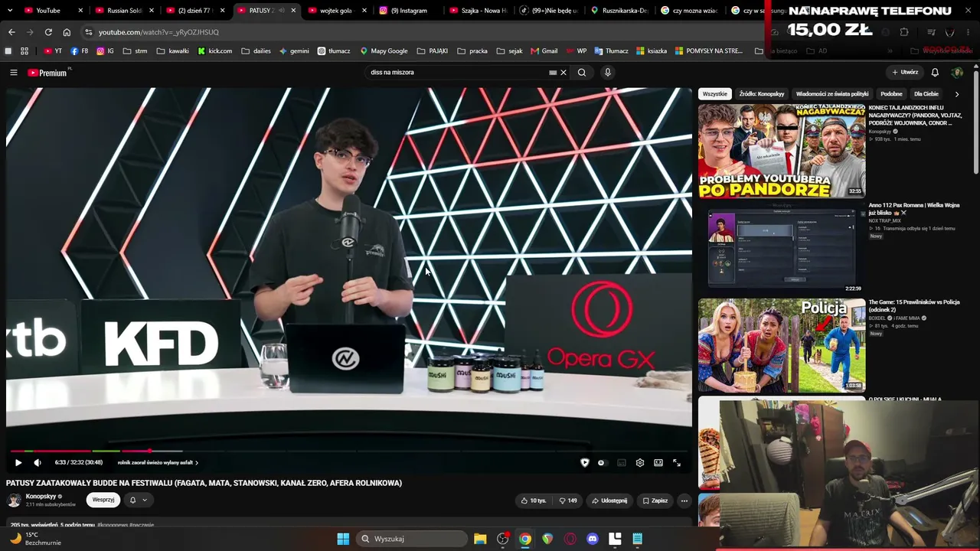Open the Utwórz create button
Screen dimensions: 980x551
point(905,73)
